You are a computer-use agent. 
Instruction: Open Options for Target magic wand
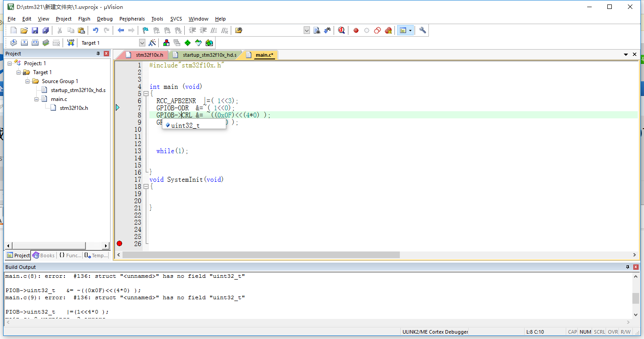pos(153,43)
